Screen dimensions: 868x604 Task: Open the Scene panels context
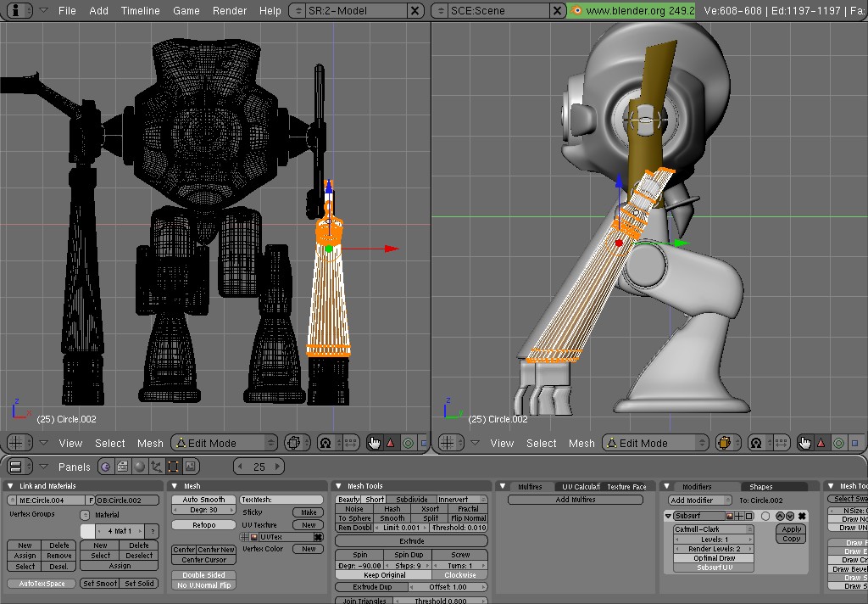click(191, 467)
